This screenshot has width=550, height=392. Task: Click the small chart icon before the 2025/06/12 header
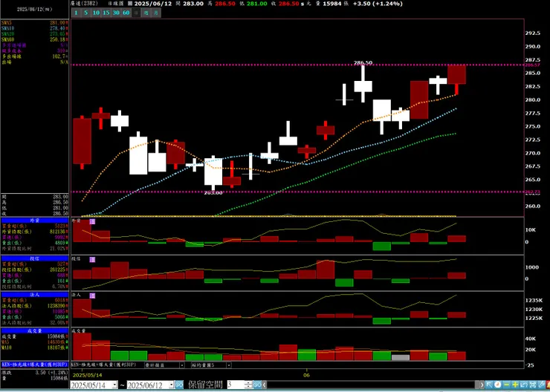pos(130,4)
